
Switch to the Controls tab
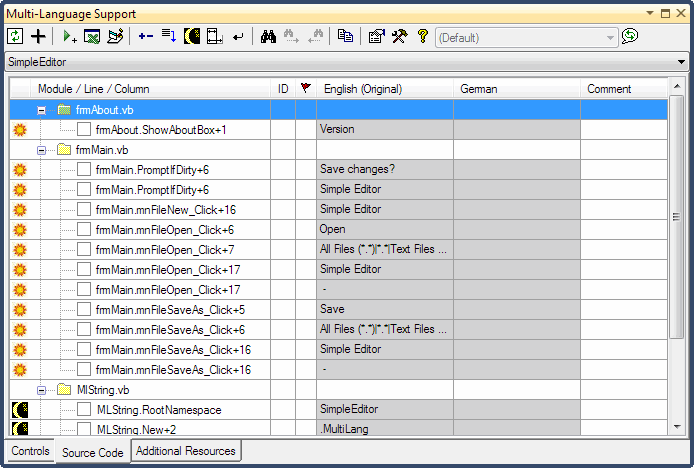coord(30,452)
